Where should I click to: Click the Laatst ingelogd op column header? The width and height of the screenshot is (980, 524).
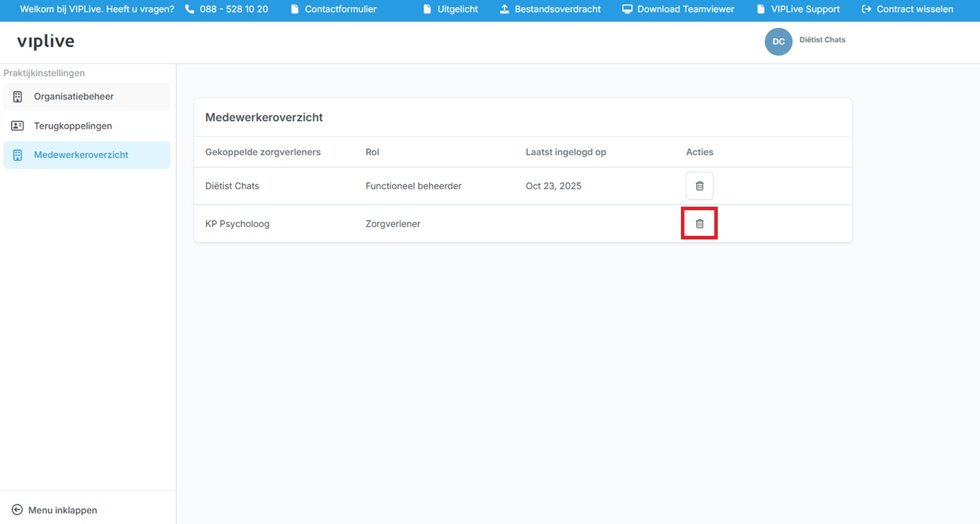pyautogui.click(x=566, y=152)
